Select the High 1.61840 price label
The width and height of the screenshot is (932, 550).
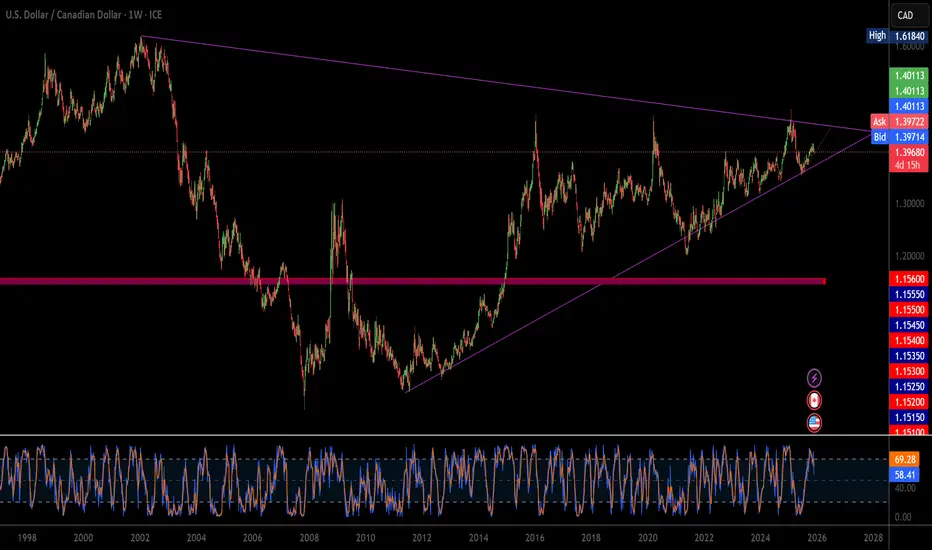click(897, 36)
